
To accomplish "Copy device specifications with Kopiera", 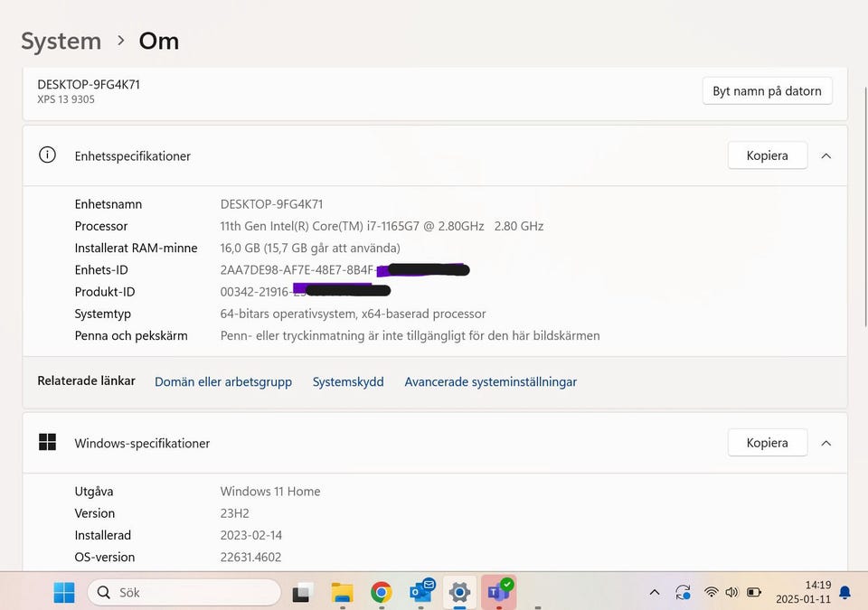I will coord(768,155).
